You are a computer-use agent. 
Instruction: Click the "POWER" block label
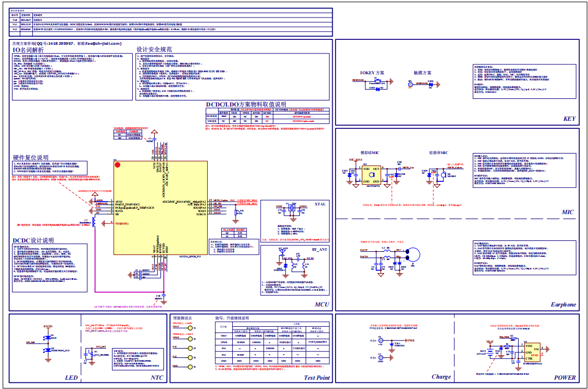tap(565, 378)
